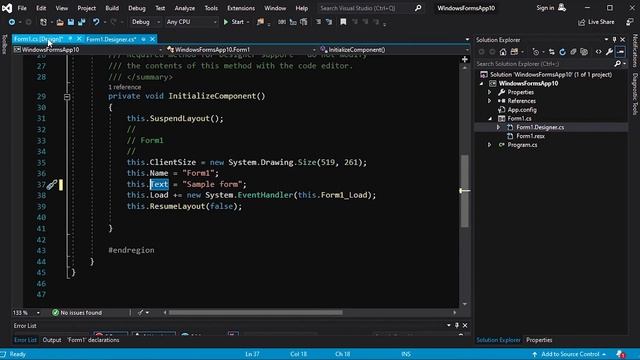
Task: Click the Search Visual Studio box
Action: 371,8
